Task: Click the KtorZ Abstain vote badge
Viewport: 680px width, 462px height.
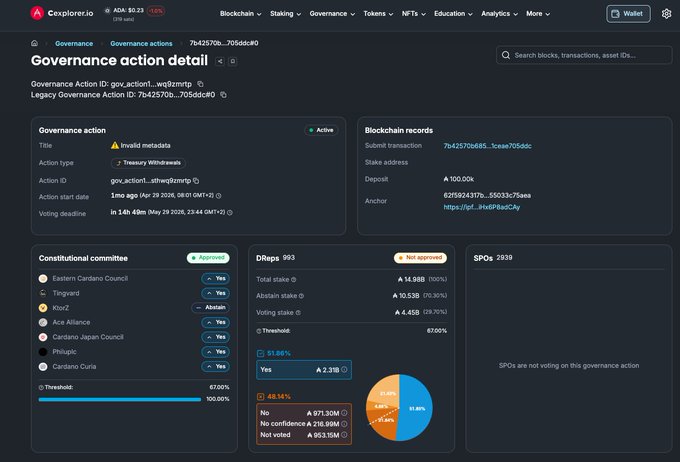Action: pyautogui.click(x=211, y=308)
